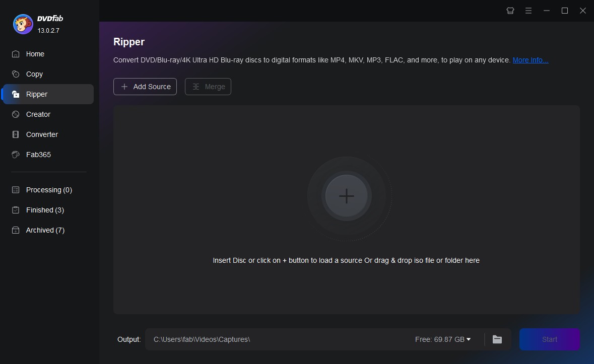Viewport: 594px width, 364px height.
Task: Open the Finished tasks list
Action: [45, 210]
